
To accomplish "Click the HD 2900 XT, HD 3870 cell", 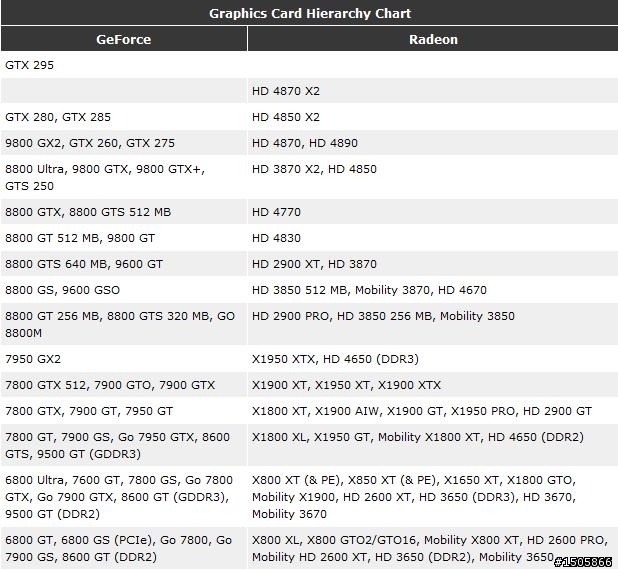I will pos(433,264).
